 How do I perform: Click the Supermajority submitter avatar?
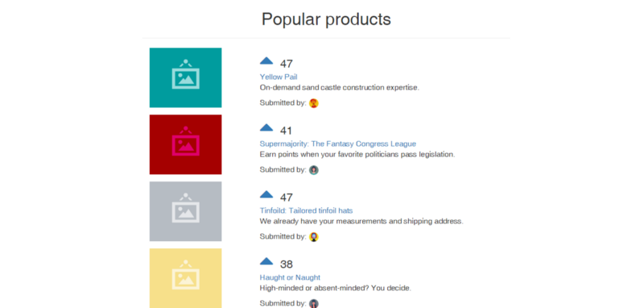(x=314, y=170)
